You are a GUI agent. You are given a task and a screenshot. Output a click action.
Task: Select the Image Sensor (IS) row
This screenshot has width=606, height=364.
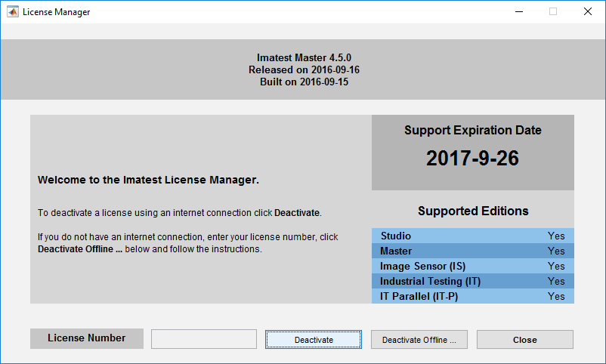point(473,266)
